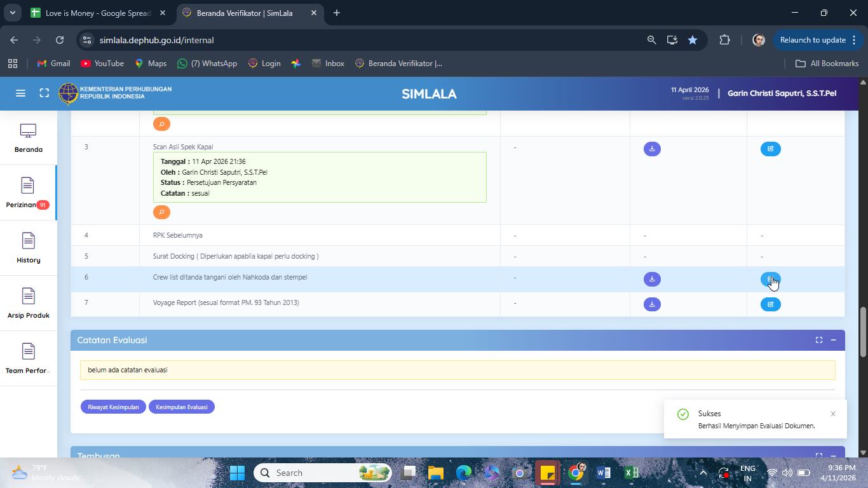Open Arsip Produk from the sidebar

28,303
